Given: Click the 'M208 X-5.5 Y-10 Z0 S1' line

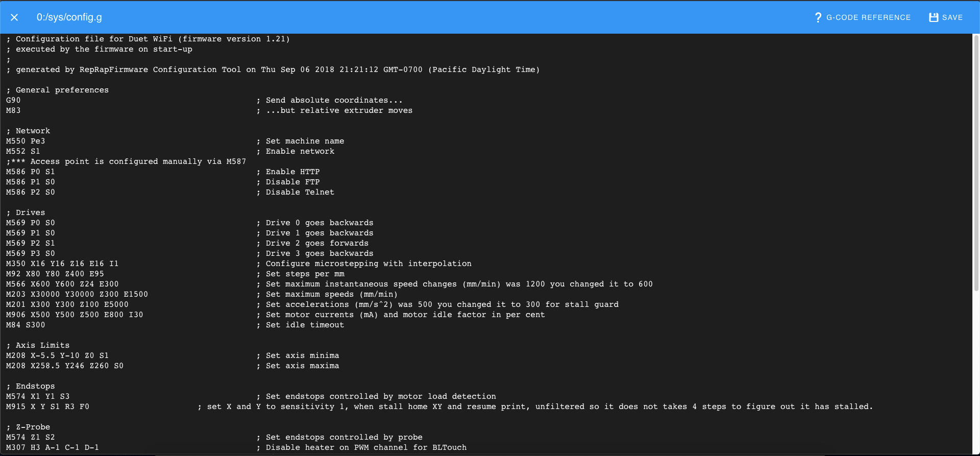Looking at the screenshot, I should coord(57,355).
